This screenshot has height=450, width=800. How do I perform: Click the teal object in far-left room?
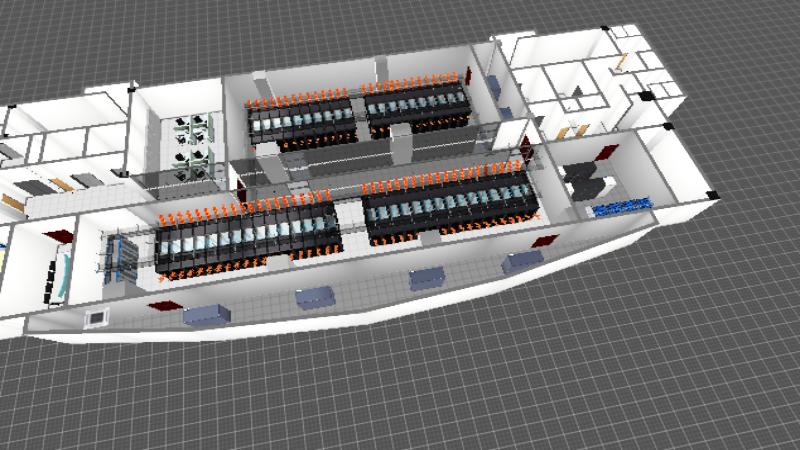click(66, 277)
